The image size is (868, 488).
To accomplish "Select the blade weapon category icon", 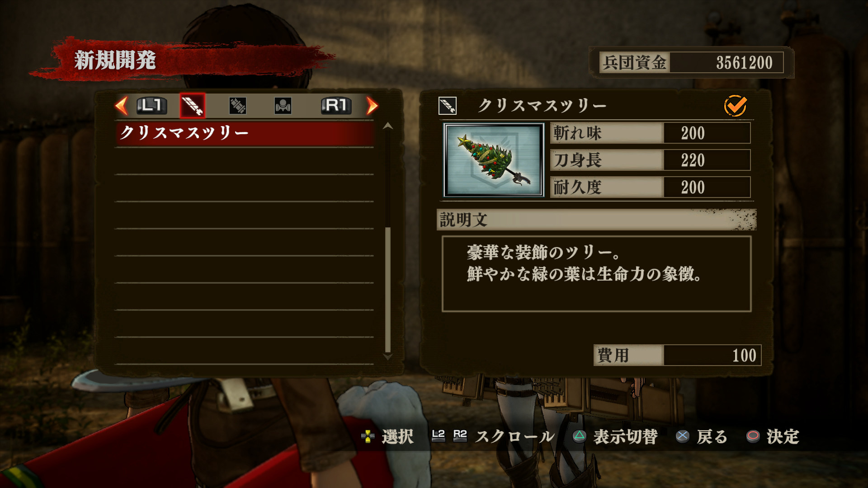I will (x=192, y=106).
